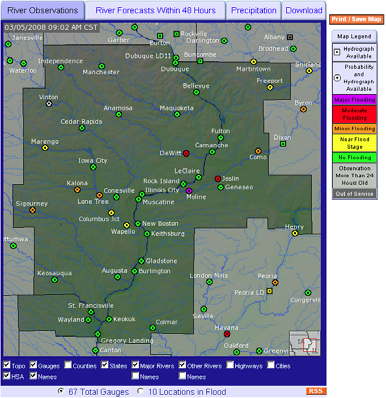Uncheck the gauge Names checkbox
386x398 pixels.
click(33, 376)
